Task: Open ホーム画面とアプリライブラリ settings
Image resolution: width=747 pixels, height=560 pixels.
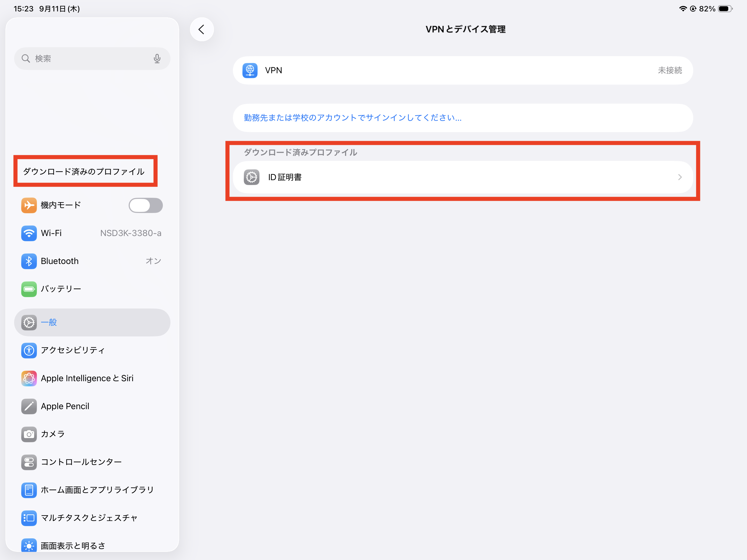Action: tap(97, 490)
